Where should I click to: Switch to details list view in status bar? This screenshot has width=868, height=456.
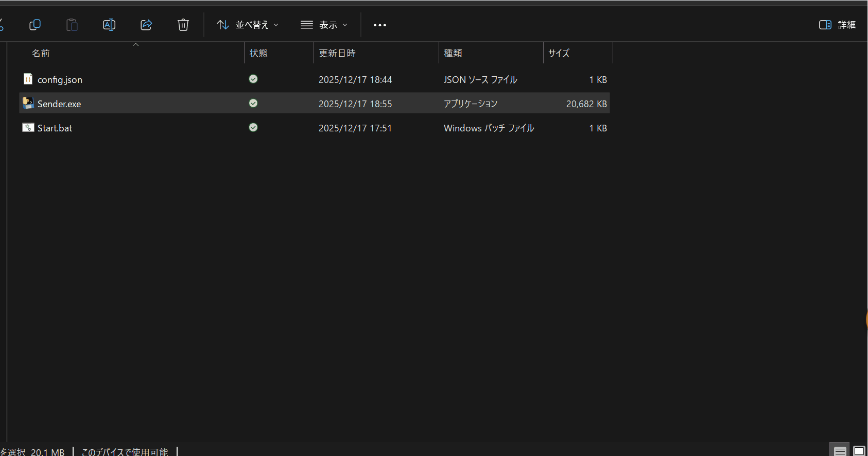(840, 451)
